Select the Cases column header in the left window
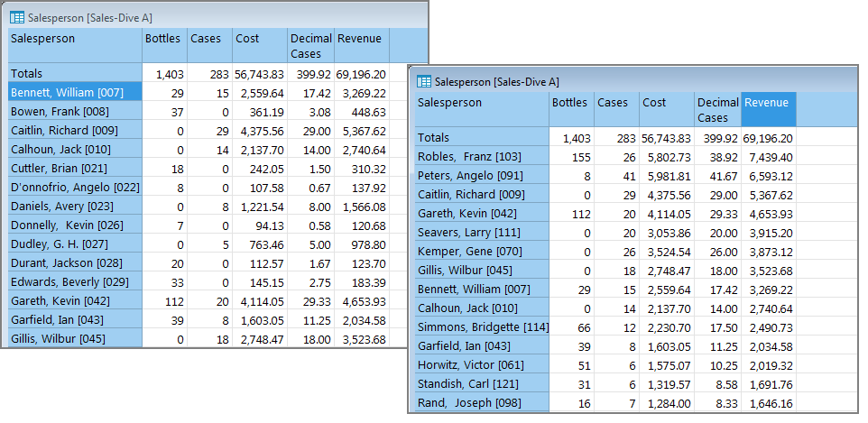This screenshot has width=868, height=423. [x=210, y=45]
